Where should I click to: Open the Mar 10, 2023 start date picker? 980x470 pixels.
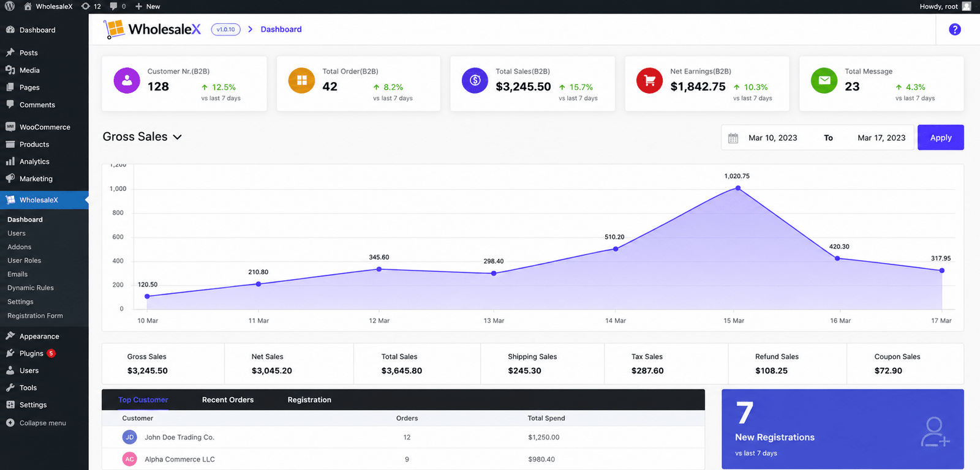773,138
